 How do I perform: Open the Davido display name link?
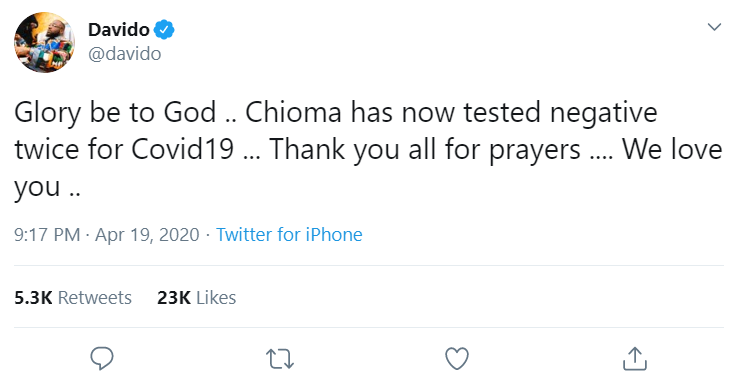coord(119,30)
